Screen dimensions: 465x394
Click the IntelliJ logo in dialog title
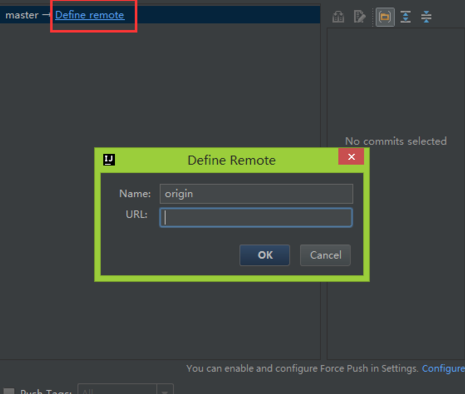[109, 160]
